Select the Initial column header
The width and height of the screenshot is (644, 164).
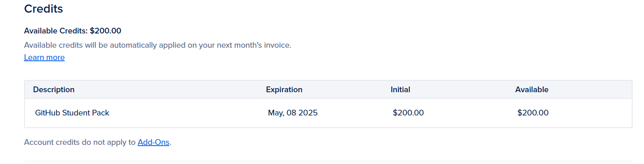400,90
